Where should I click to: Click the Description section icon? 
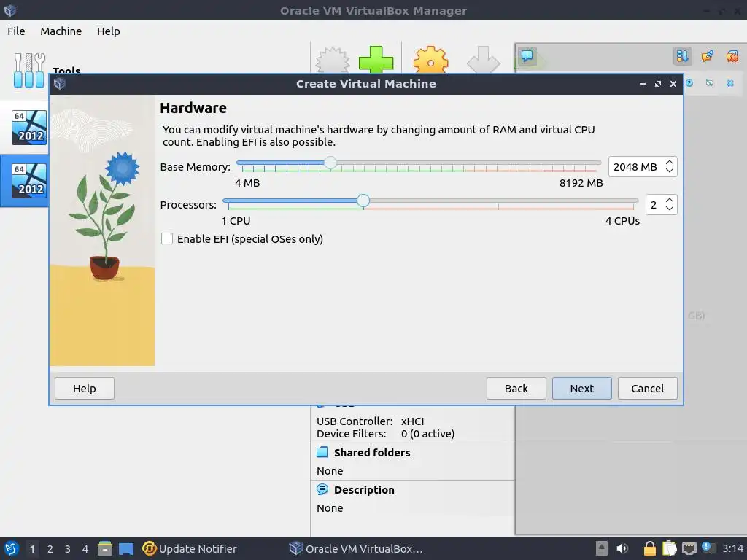pos(322,489)
